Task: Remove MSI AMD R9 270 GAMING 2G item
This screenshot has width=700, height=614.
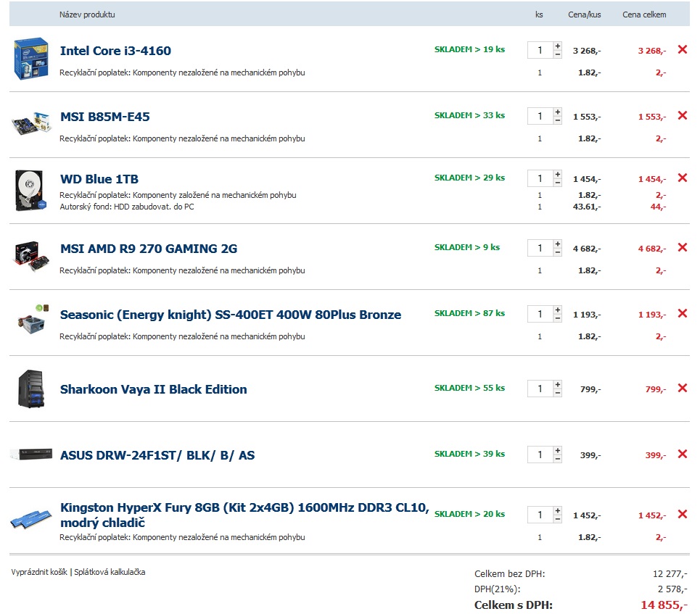Action: click(x=682, y=248)
